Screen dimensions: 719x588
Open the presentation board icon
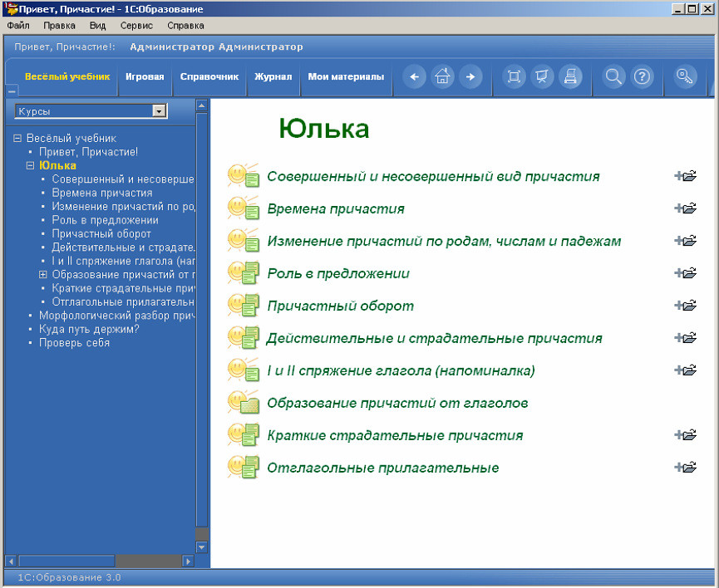click(542, 76)
